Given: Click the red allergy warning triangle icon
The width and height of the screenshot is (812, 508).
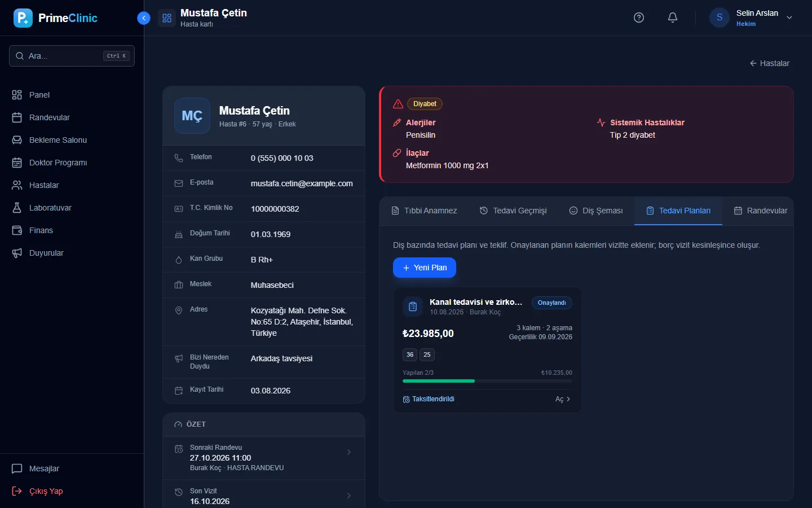Looking at the screenshot, I should [398, 104].
